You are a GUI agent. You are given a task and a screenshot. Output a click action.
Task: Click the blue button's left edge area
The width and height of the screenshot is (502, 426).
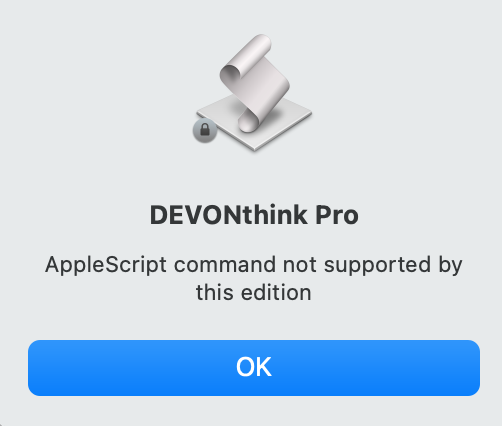[x=43, y=368]
